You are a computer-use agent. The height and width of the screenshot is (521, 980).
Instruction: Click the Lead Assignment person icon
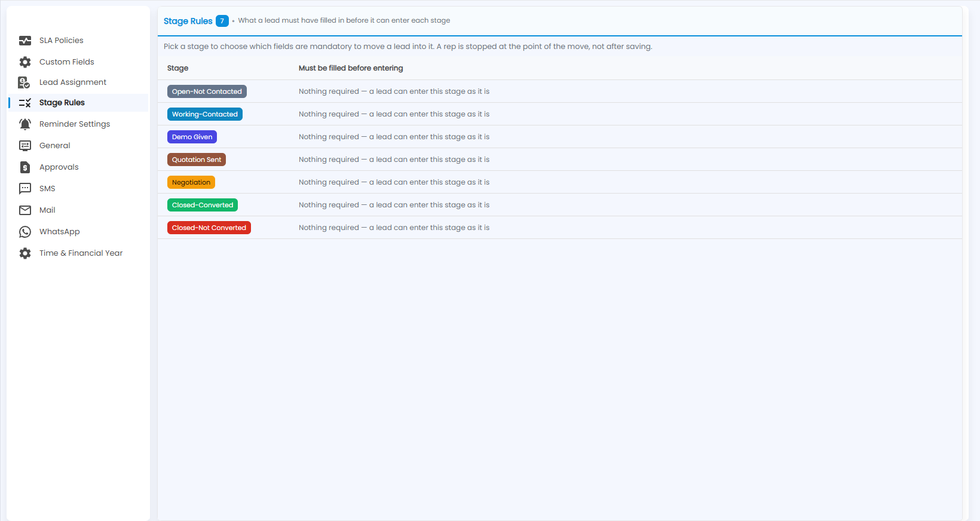coord(24,82)
